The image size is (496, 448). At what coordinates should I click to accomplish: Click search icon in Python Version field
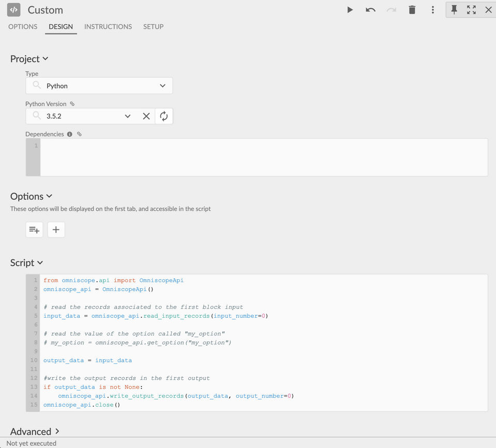point(37,115)
